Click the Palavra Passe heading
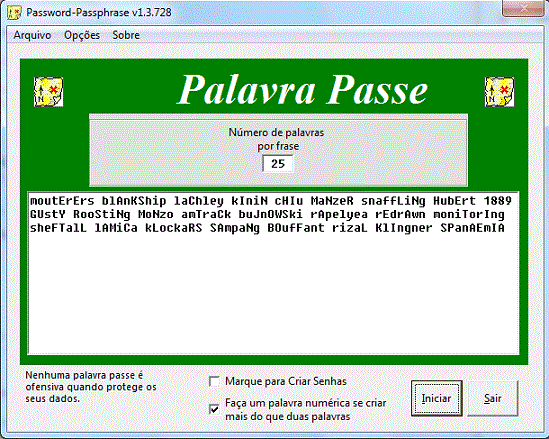Screen dimensions: 549x439 click(303, 90)
